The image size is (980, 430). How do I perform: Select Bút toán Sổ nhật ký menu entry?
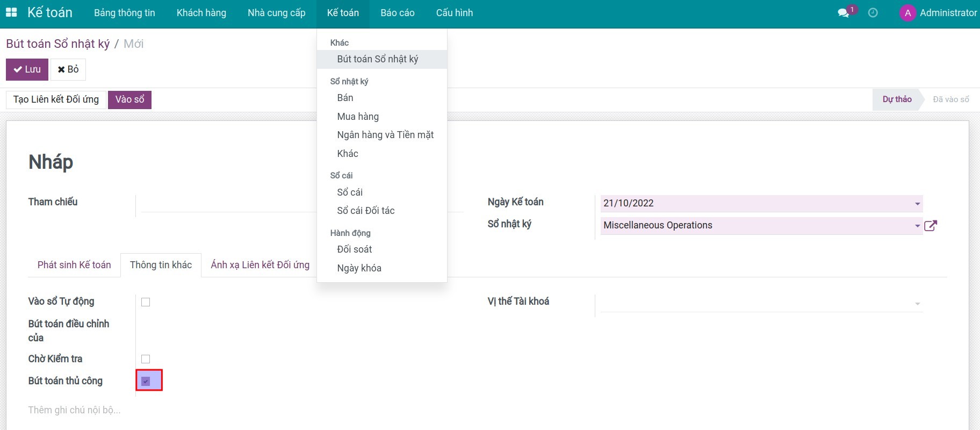[377, 59]
